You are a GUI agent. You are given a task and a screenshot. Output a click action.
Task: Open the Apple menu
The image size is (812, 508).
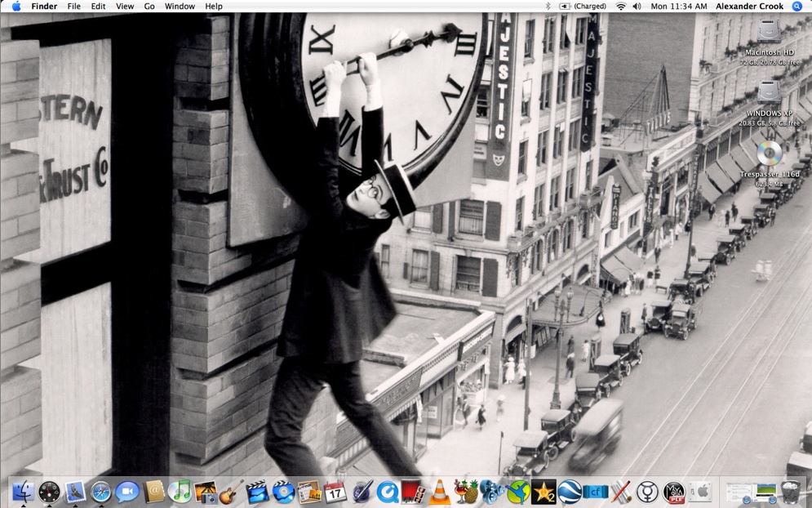16,7
